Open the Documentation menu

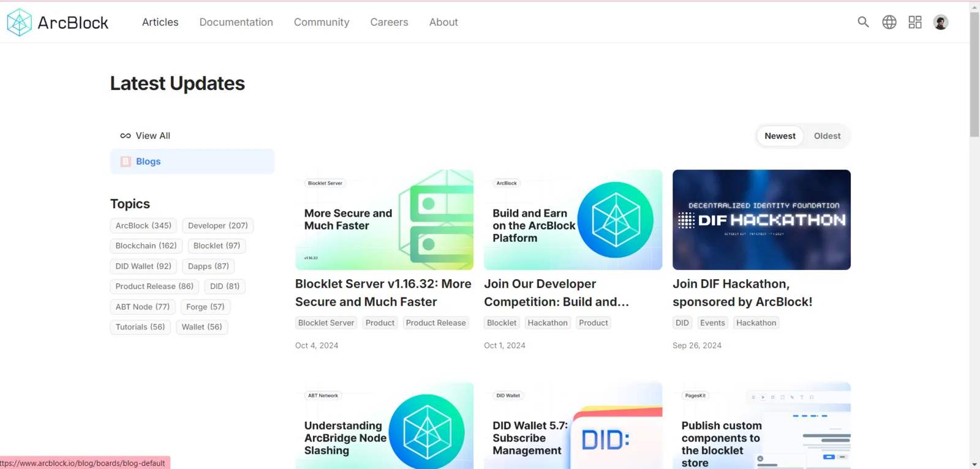click(x=236, y=22)
